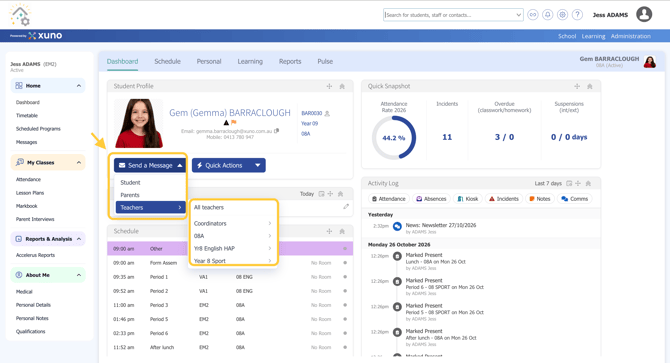Open Jess ADAMS user avatar menu
Viewport: 670px width, 363px height.
tap(644, 14)
